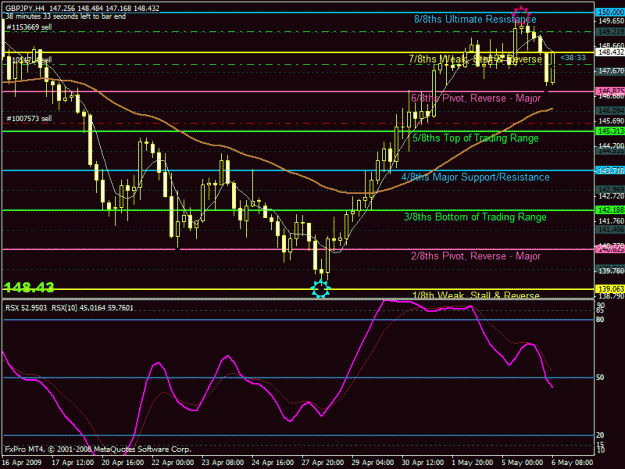Click the 147.670 value on the price scale

(611, 71)
